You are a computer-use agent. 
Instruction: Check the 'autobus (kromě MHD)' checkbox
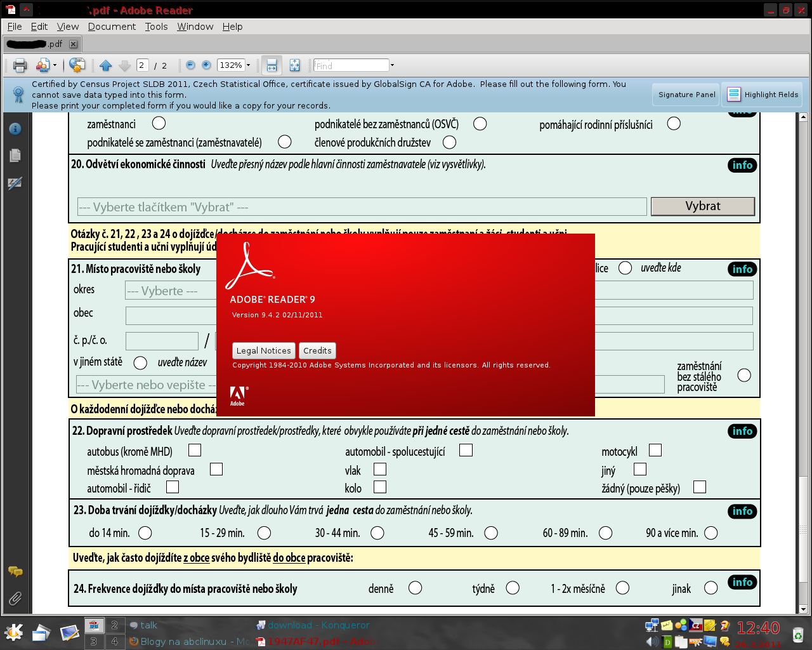(x=195, y=450)
